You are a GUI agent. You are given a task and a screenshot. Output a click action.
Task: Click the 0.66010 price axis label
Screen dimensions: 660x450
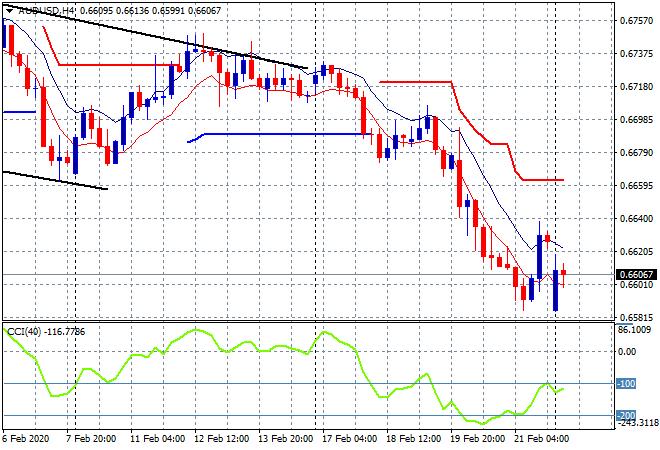(636, 285)
